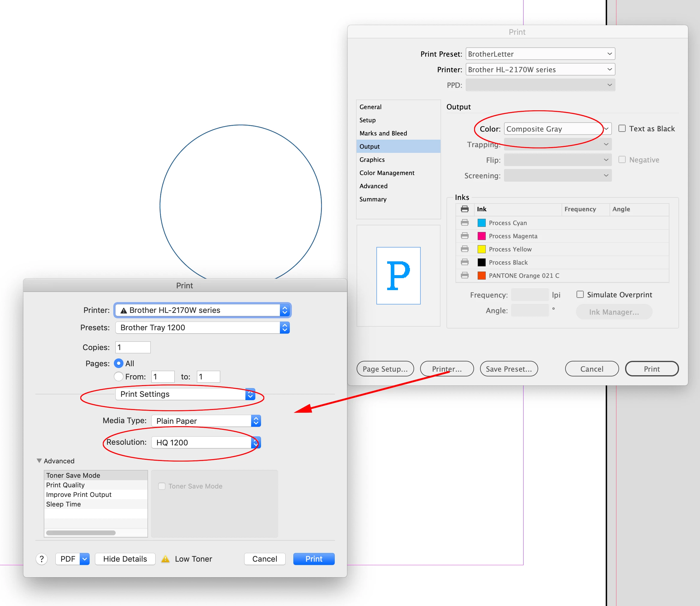Click the printer icon beside Process Magenta
This screenshot has width=700, height=606.
[x=465, y=236]
